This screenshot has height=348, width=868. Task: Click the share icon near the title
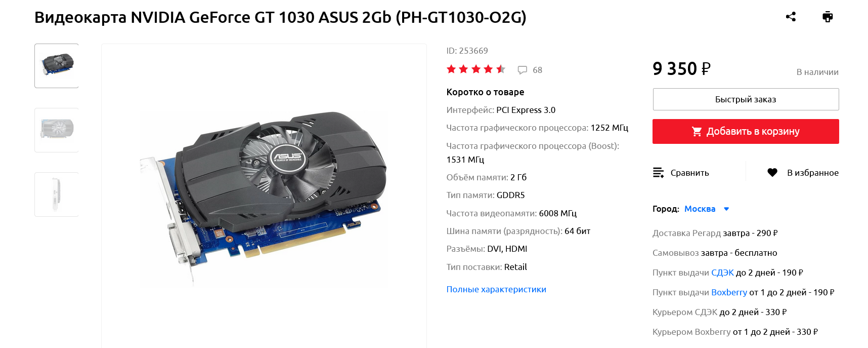[x=791, y=17]
